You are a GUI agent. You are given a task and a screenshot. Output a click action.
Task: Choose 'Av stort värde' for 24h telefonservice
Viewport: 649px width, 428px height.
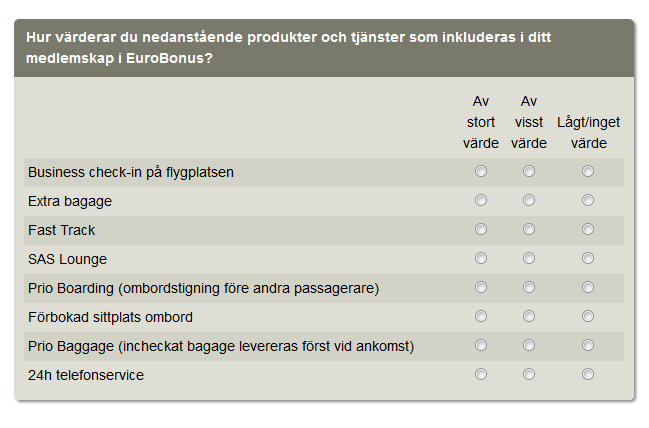[481, 374]
